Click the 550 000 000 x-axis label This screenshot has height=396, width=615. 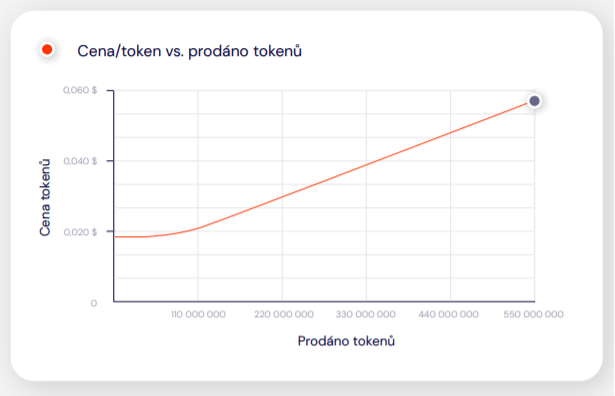coord(533,314)
